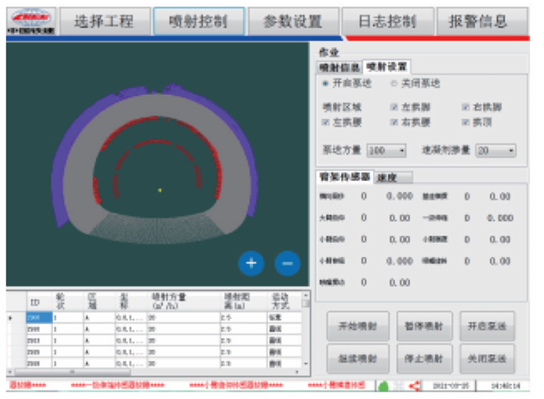544x399 pixels.
Task: Select the 关闭泵送 radio button
Action: click(394, 83)
